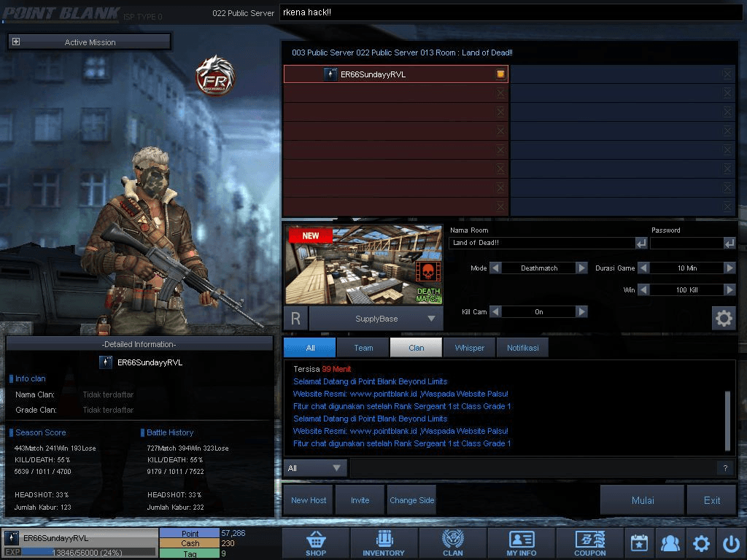Switch to the Whisper chat tab
Image resolution: width=747 pixels, height=560 pixels.
469,348
